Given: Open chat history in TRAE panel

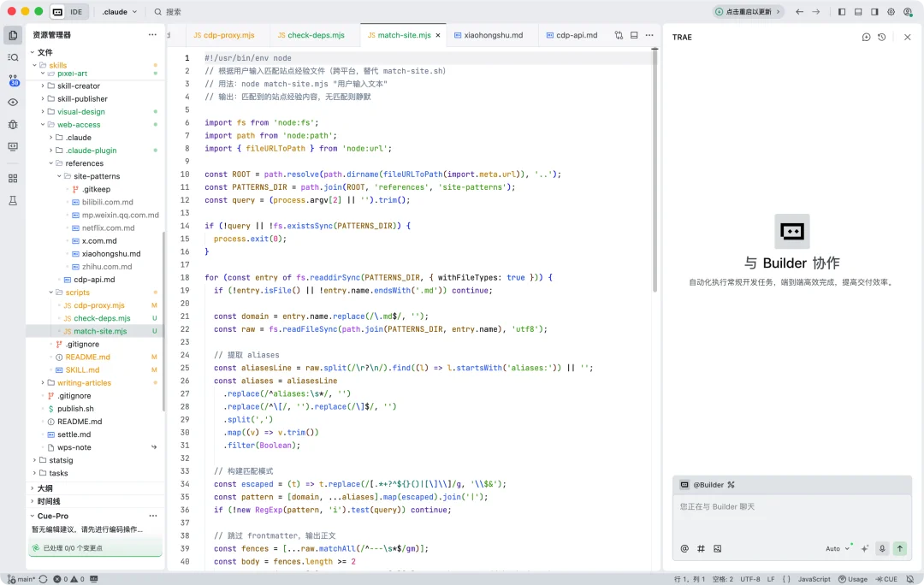Looking at the screenshot, I should tap(882, 37).
